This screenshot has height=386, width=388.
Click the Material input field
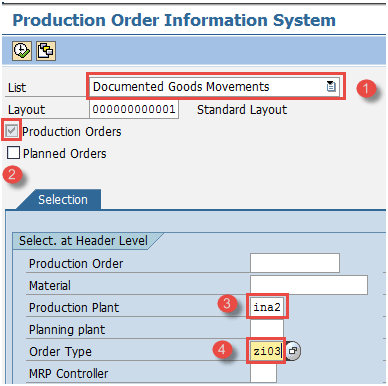coord(309,285)
